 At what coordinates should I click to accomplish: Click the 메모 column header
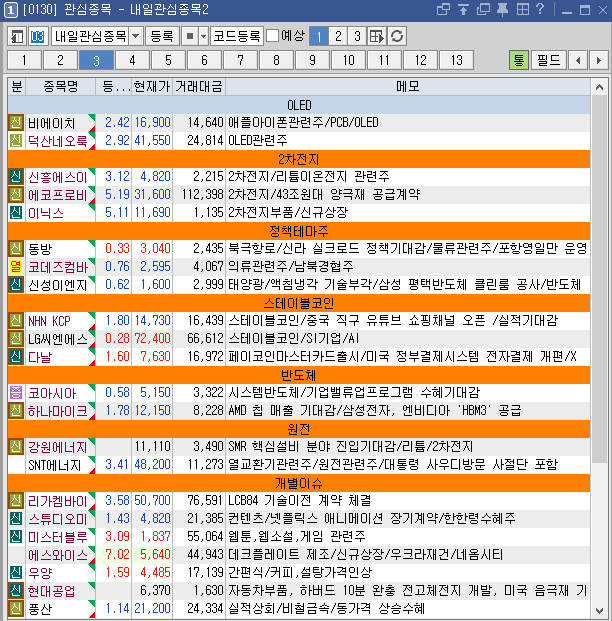pos(408,86)
